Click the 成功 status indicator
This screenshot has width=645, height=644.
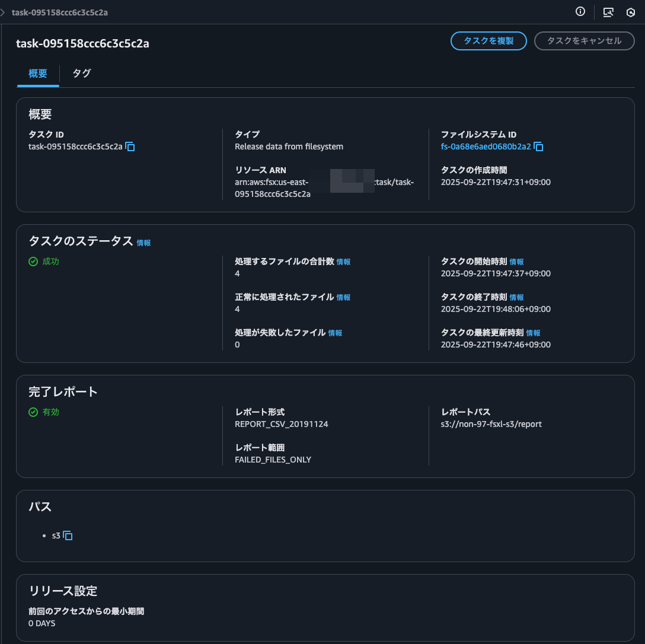click(x=44, y=262)
